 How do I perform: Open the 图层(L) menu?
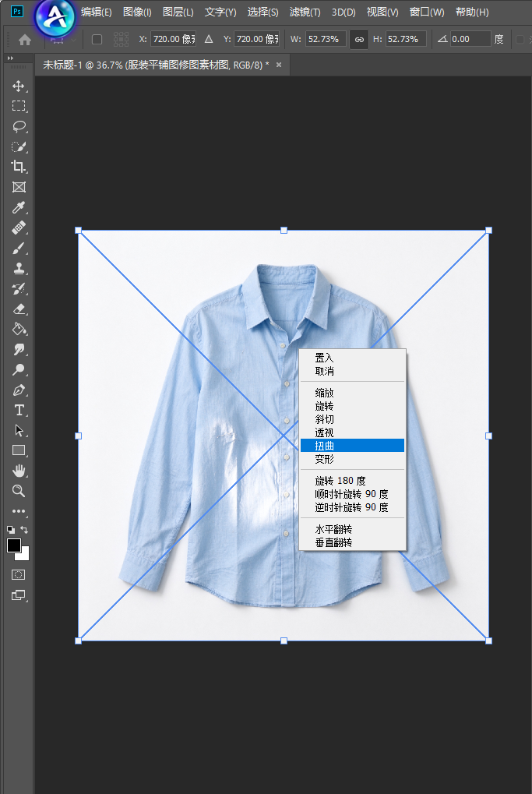point(178,12)
